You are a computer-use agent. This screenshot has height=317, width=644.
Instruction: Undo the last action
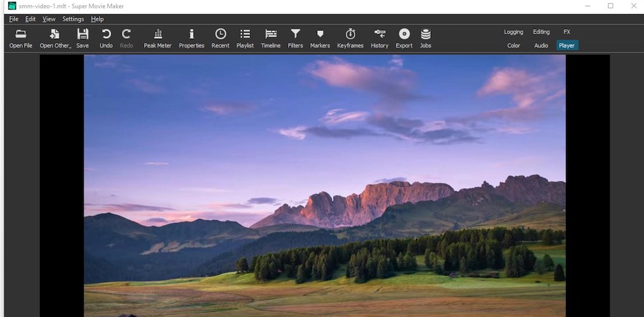(x=106, y=38)
